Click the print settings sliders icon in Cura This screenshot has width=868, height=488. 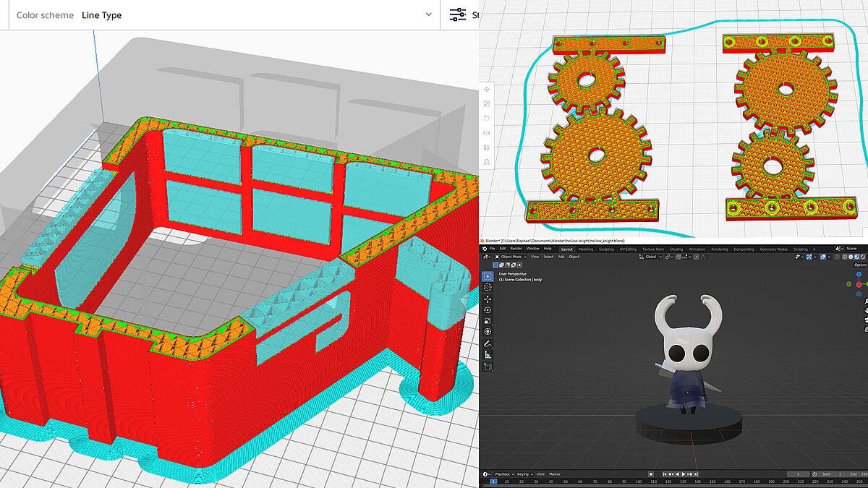point(458,14)
